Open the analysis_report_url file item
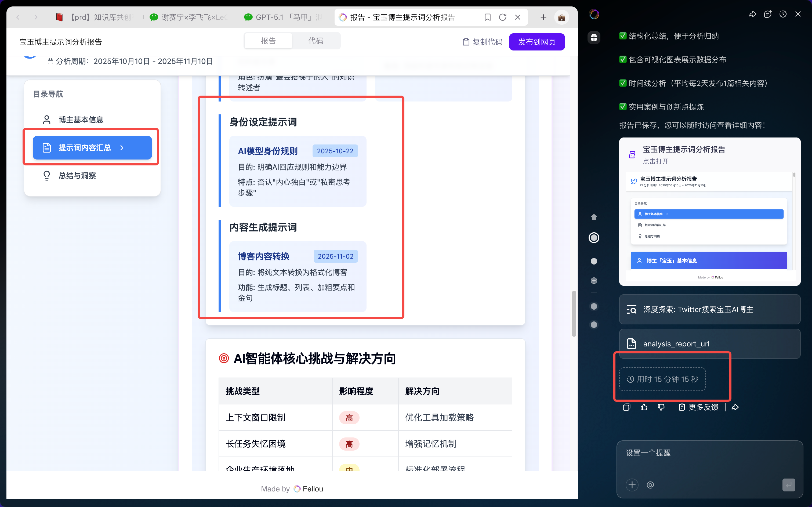Viewport: 812px width, 507px height. 709,344
